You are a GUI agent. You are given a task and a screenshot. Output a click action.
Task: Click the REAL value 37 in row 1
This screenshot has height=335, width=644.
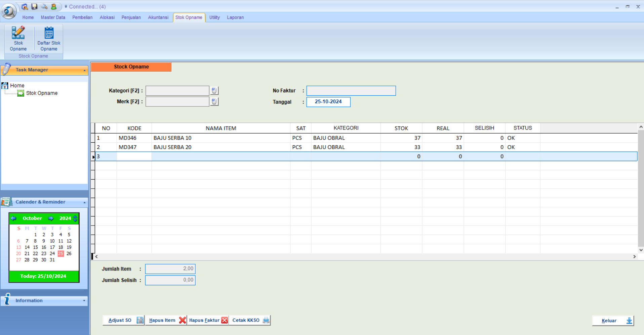443,138
